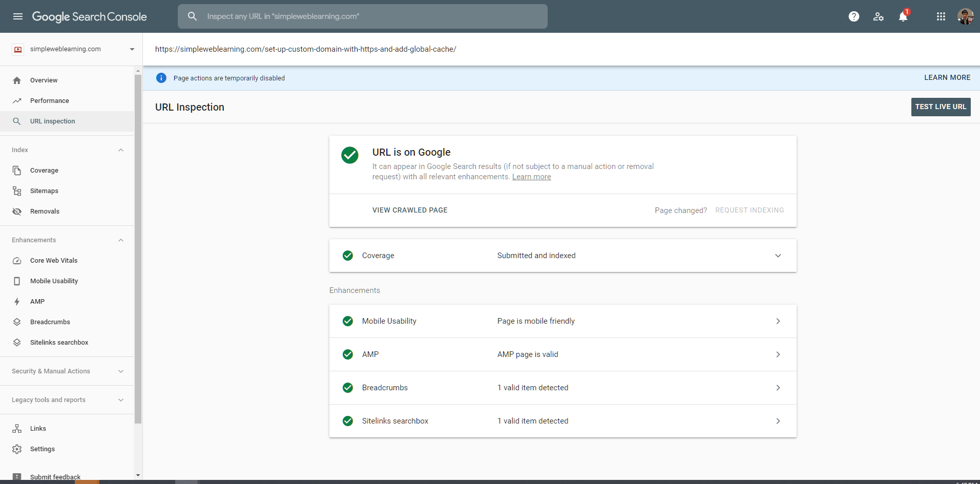This screenshot has height=484, width=980.
Task: Click the AMP lightning bolt icon
Action: (x=17, y=302)
